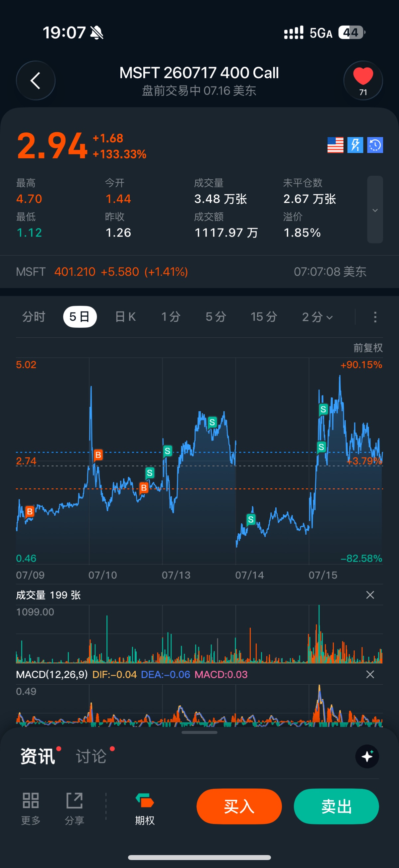
Task: Open the 期权 options chain icon
Action: click(145, 809)
